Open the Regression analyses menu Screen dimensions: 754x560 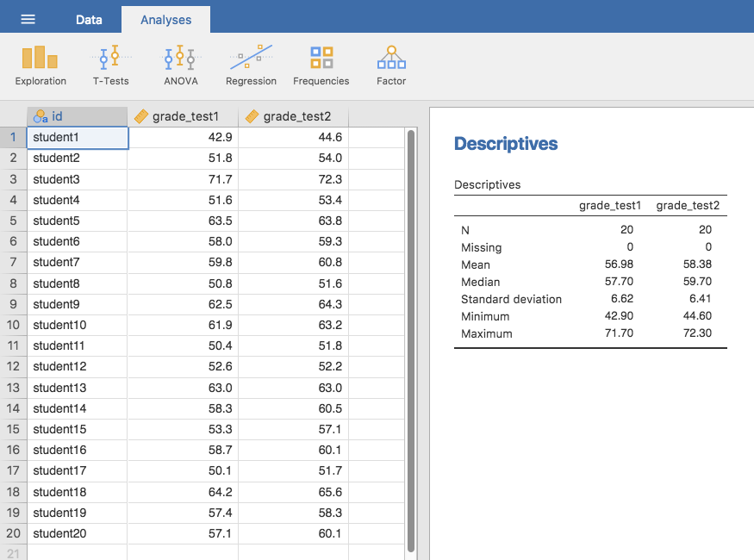(251, 65)
